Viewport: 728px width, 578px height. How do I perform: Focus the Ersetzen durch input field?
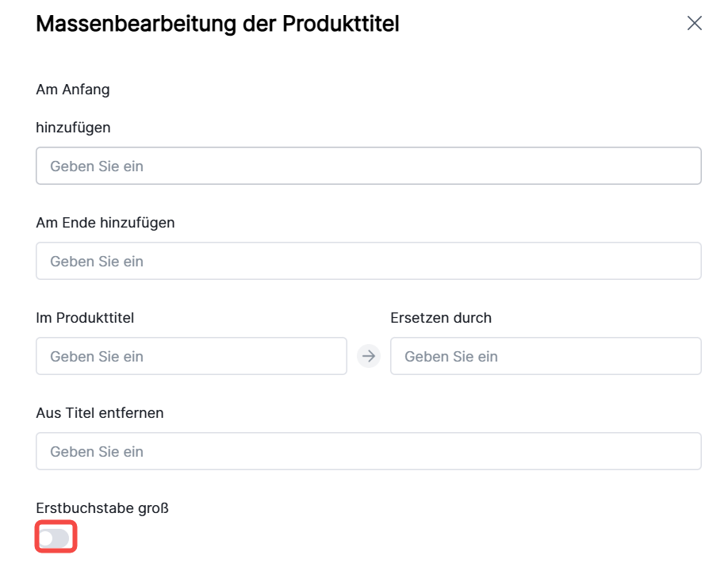point(546,356)
